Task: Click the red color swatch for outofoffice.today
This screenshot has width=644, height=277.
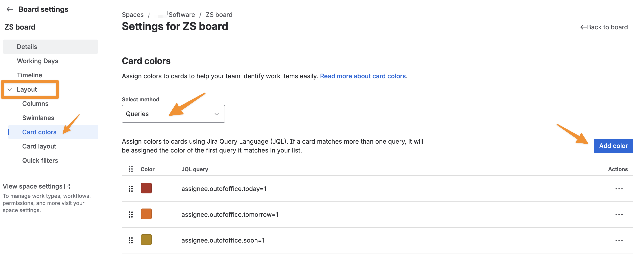Action: 146,188
